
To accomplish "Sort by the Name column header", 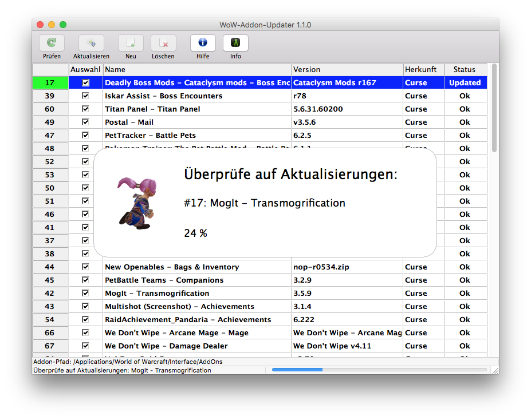I will [197, 69].
